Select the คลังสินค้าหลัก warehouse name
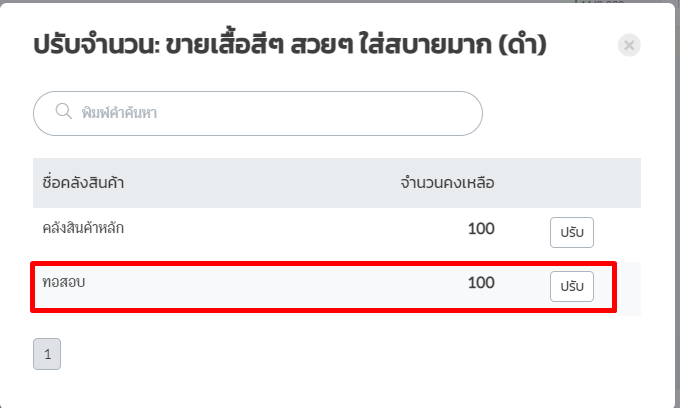Image resolution: width=680 pixels, height=408 pixels. click(83, 228)
